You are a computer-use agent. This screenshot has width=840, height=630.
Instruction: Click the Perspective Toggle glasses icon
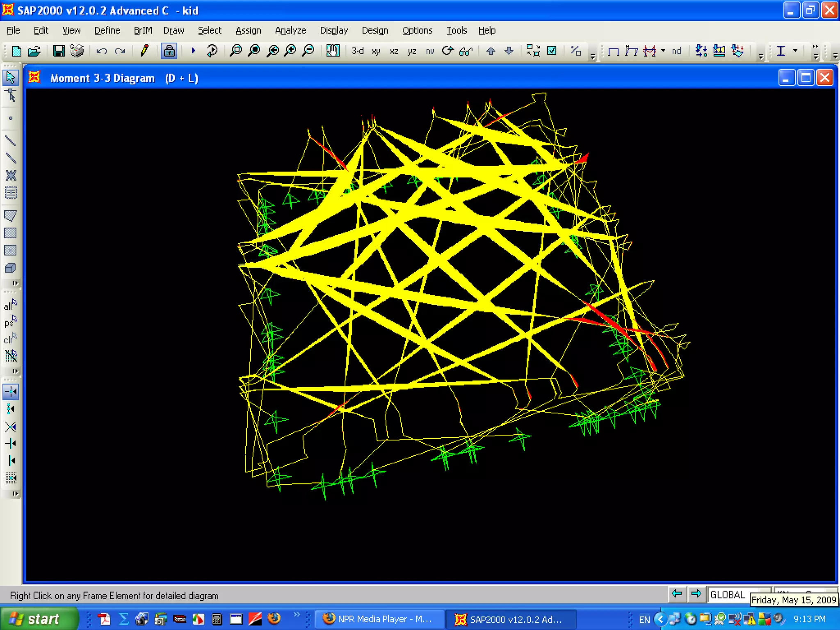point(466,51)
